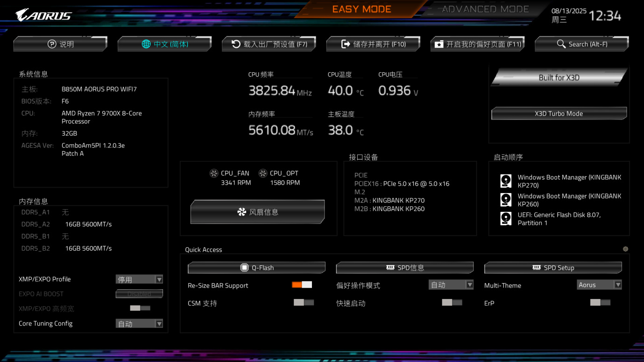Click AGESA version ComboAm5PI 1.2.0.3e
Image resolution: width=644 pixels, height=362 pixels.
[x=93, y=149]
